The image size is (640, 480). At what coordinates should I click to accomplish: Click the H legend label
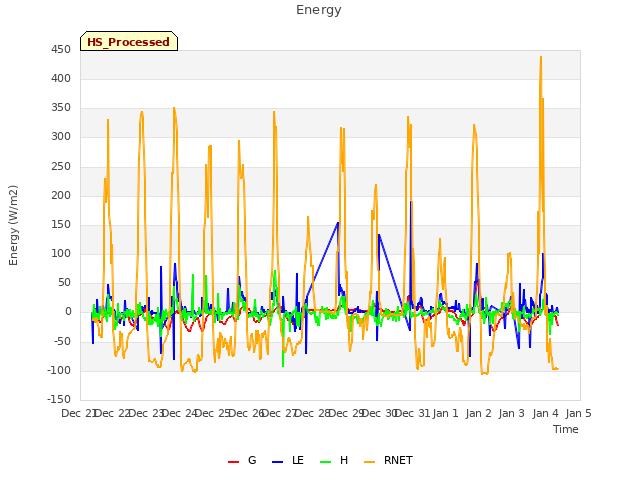[344, 460]
